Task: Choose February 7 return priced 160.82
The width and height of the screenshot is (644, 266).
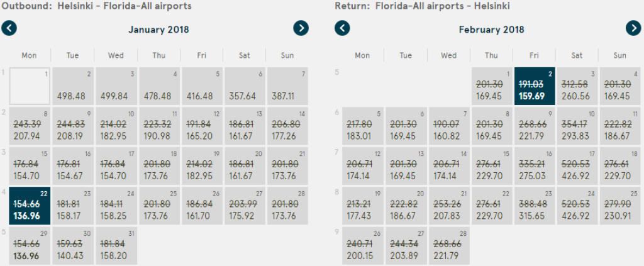Action: [x=448, y=126]
